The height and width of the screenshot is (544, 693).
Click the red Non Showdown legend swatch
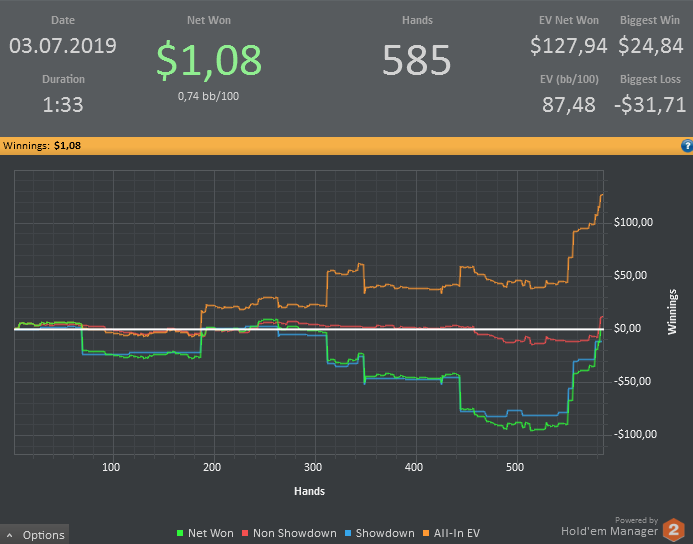(245, 533)
